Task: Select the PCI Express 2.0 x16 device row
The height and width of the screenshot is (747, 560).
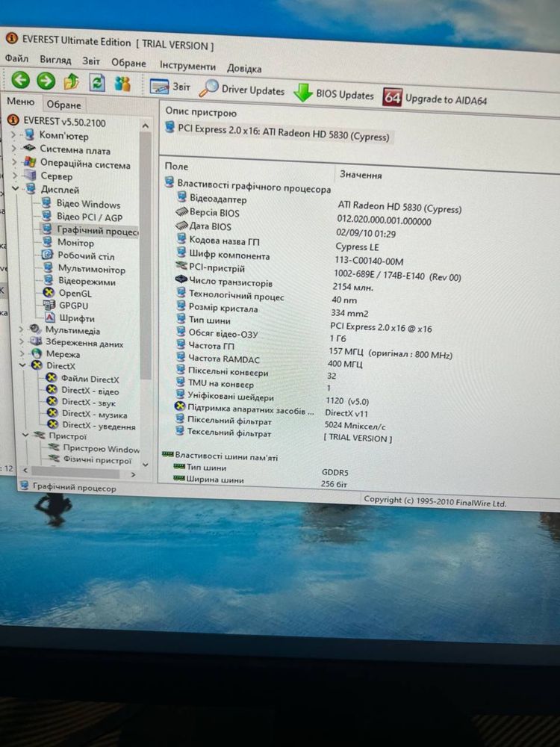Action: pos(278,132)
